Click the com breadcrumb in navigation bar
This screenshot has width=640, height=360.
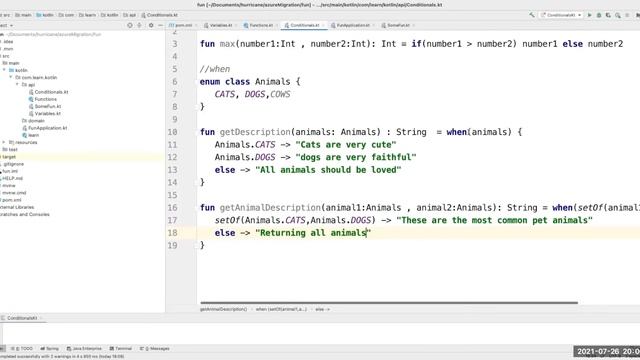point(66,15)
